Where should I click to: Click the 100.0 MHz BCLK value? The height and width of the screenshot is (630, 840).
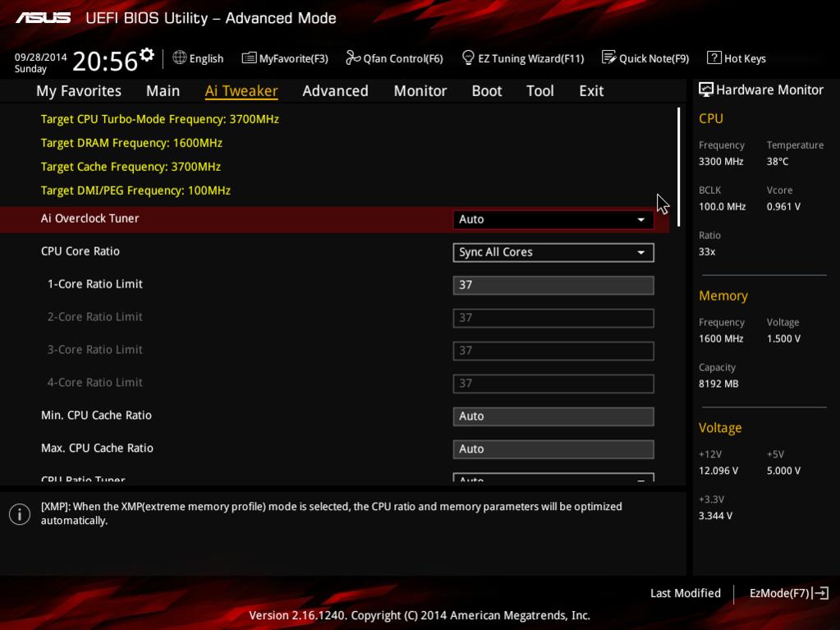coord(722,206)
